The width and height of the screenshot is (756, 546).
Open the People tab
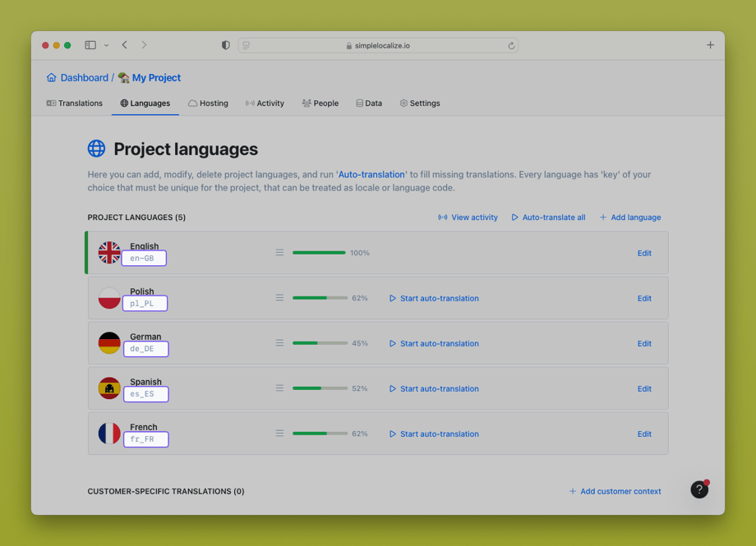(x=320, y=103)
